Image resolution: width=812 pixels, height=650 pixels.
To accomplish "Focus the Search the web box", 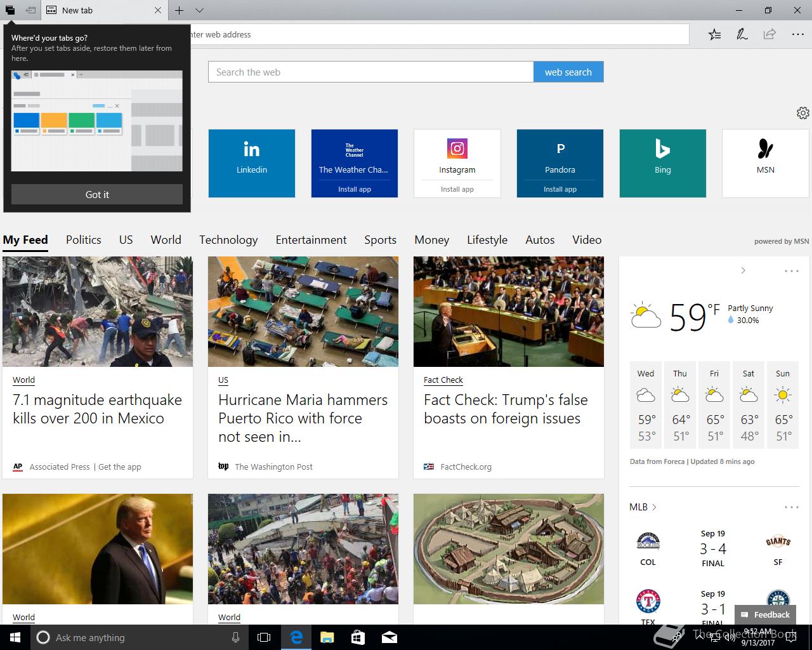I will pyautogui.click(x=371, y=72).
